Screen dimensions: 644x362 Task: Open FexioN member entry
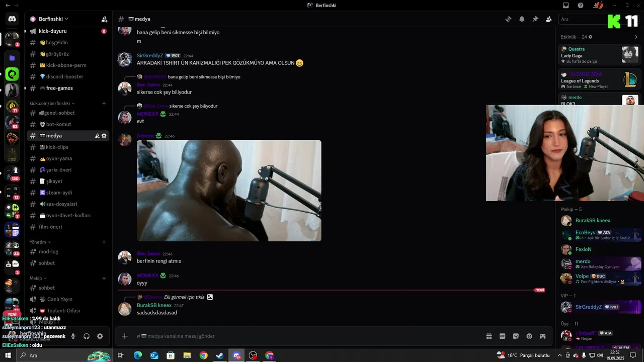(x=601, y=249)
